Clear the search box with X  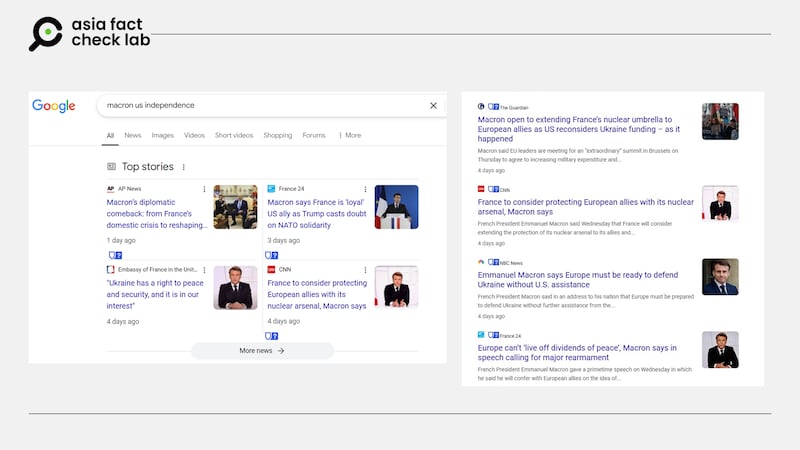[433, 105]
